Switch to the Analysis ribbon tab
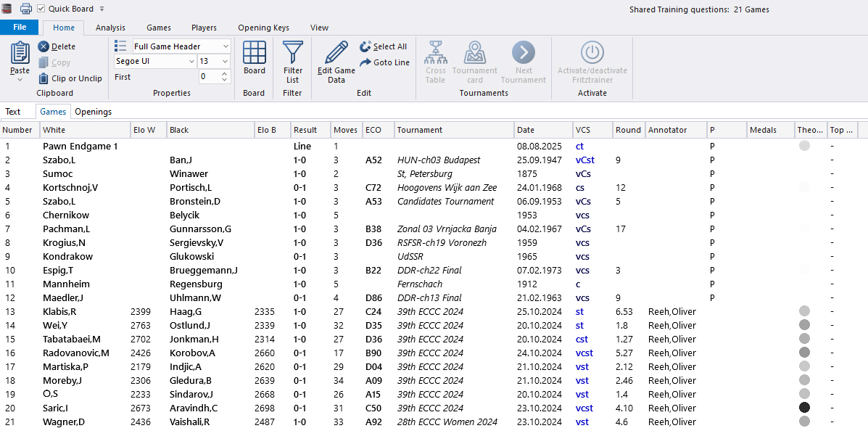Viewport: 868px width, 444px height. pyautogui.click(x=110, y=28)
